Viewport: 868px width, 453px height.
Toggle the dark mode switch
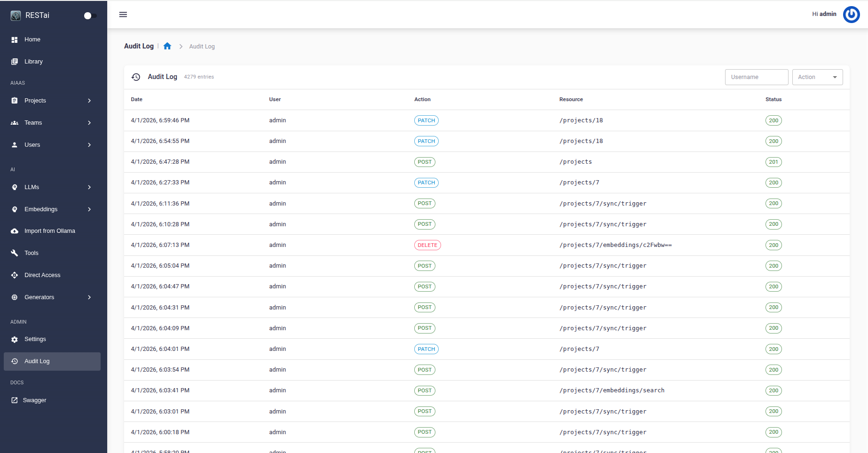(x=90, y=16)
